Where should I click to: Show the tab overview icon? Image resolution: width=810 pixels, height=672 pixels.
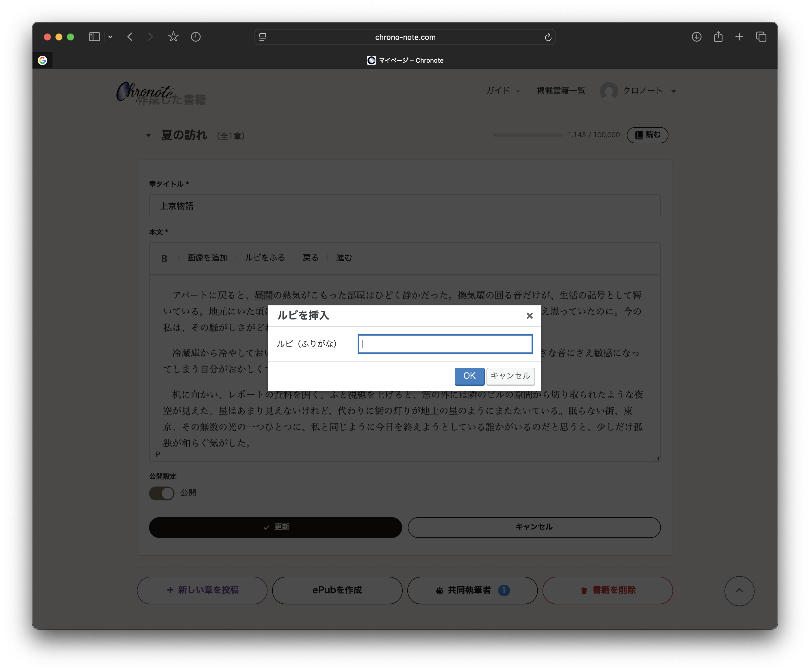761,37
